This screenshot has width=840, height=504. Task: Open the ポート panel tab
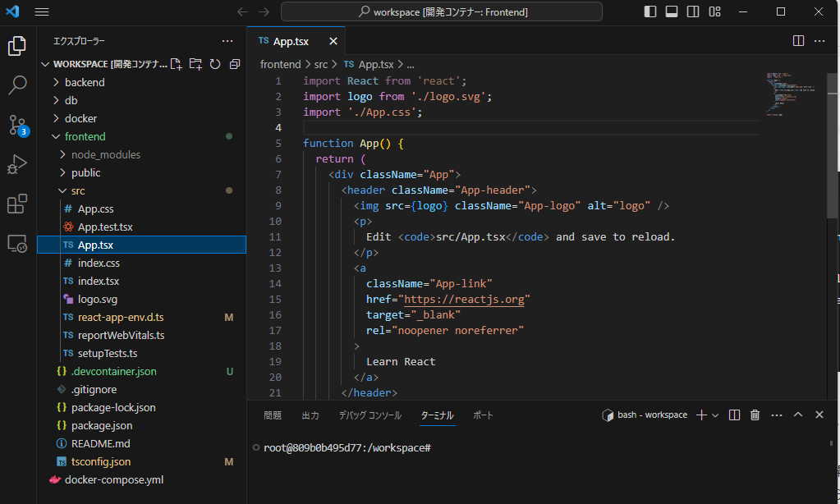pyautogui.click(x=481, y=415)
